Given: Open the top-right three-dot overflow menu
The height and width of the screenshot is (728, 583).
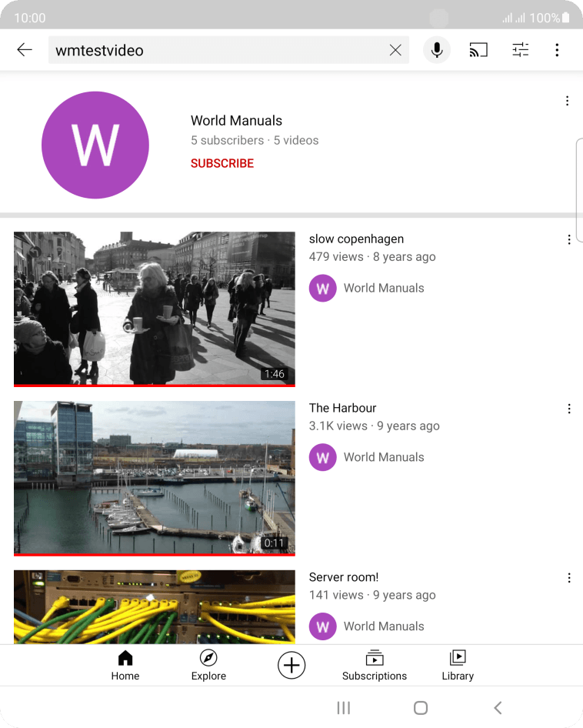Looking at the screenshot, I should (x=557, y=50).
